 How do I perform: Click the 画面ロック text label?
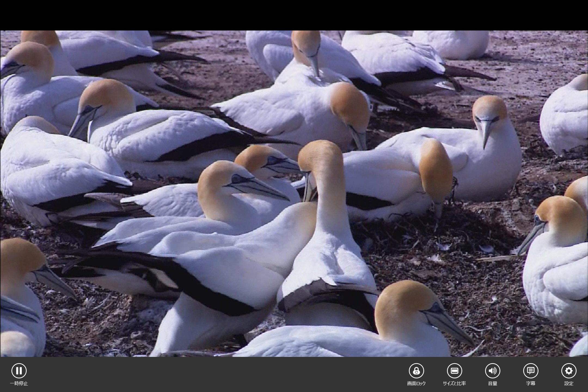[416, 384]
